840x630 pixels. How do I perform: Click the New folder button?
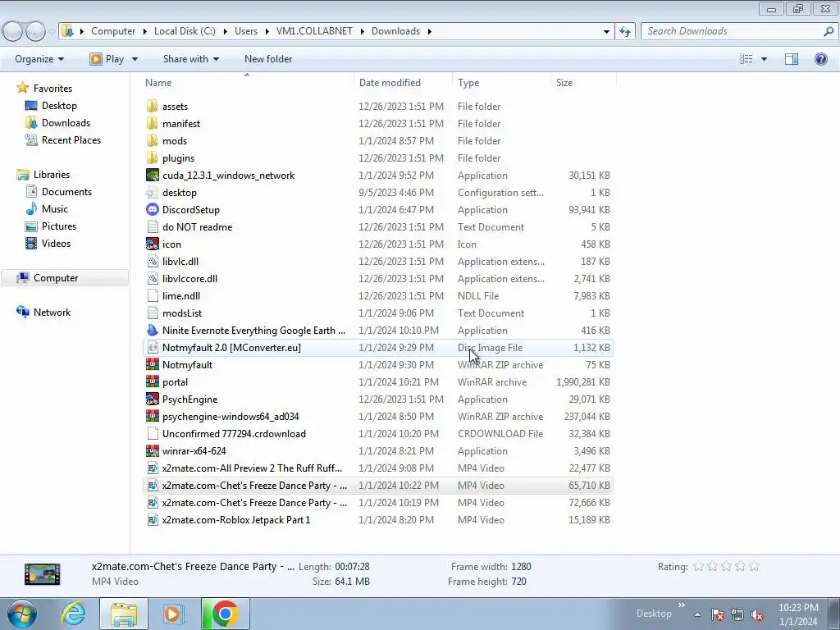(268, 59)
